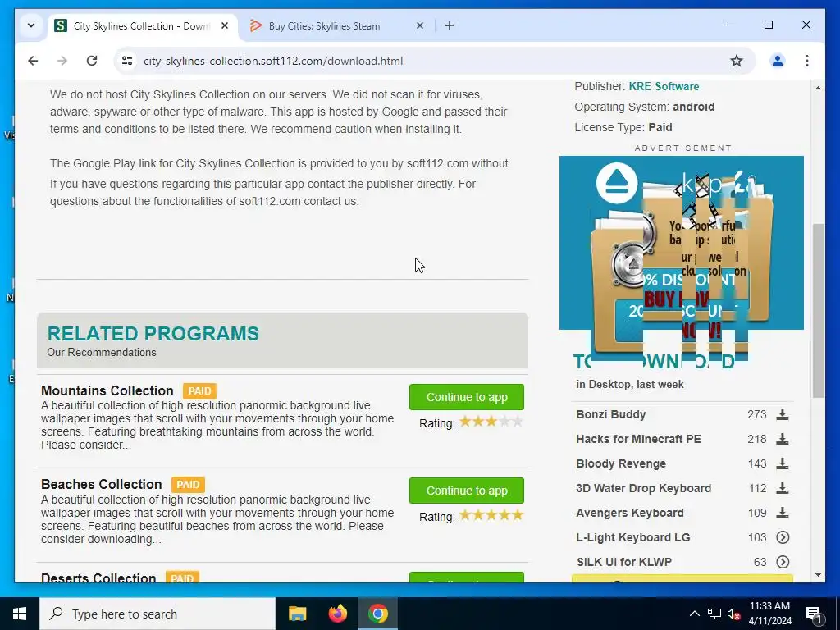The height and width of the screenshot is (630, 840).
Task: Switch to the City Skylines Collection tab
Action: coord(142,25)
